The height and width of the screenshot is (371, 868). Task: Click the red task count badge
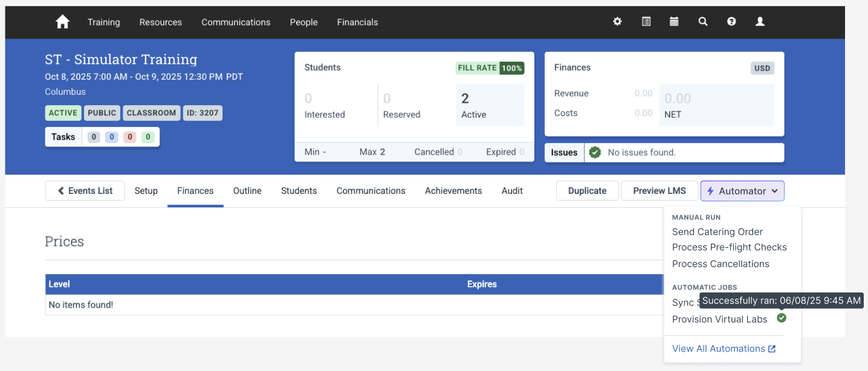pos(130,137)
